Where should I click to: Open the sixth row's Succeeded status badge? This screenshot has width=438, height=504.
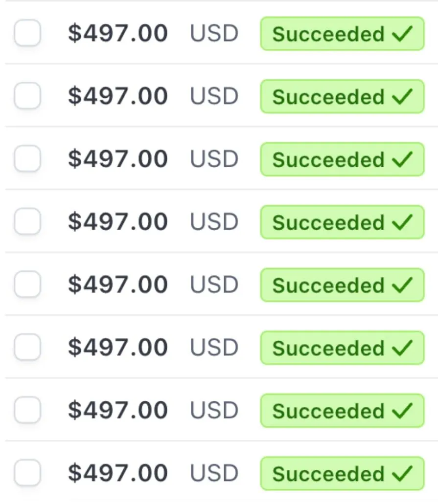point(342,348)
